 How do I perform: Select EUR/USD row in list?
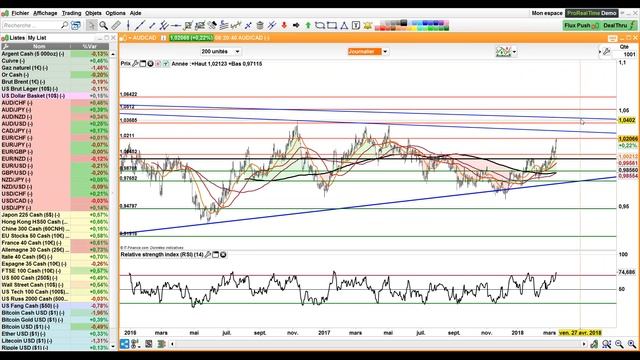point(55,166)
